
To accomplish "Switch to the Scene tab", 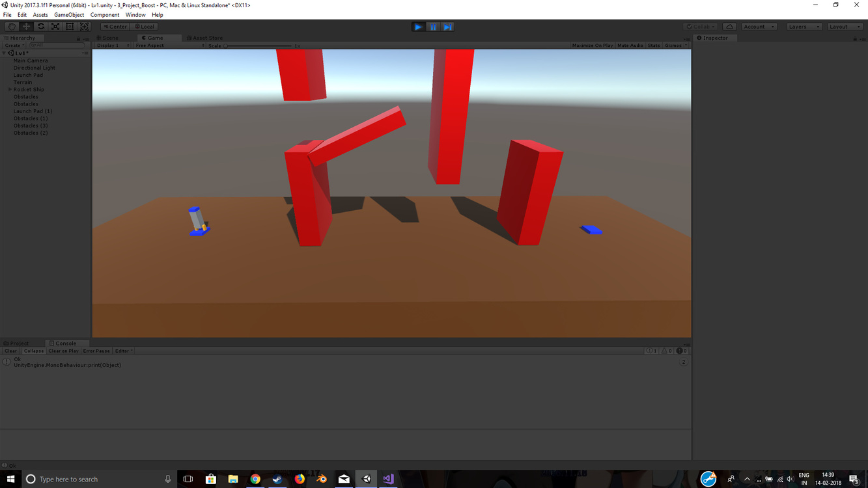I will click(x=108, y=37).
